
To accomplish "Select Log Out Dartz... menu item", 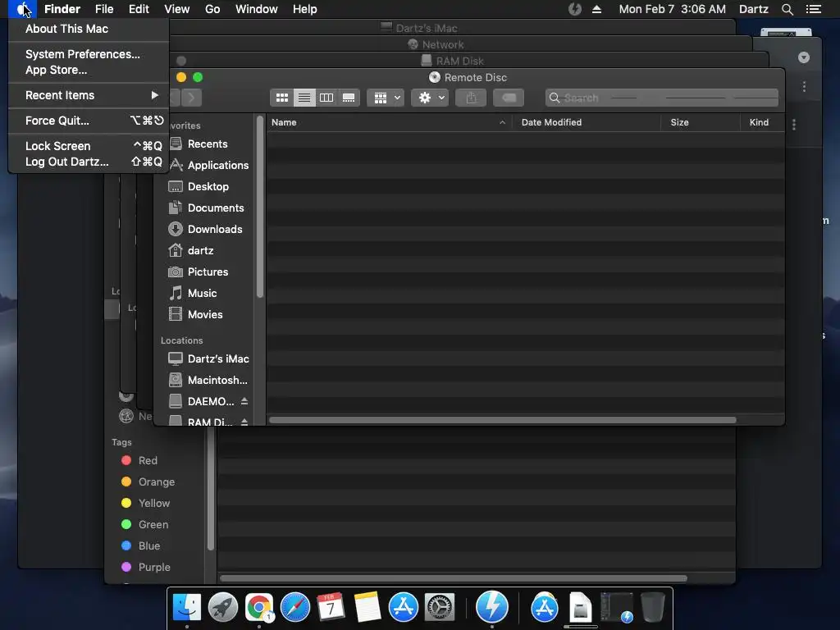I will (x=89, y=162).
